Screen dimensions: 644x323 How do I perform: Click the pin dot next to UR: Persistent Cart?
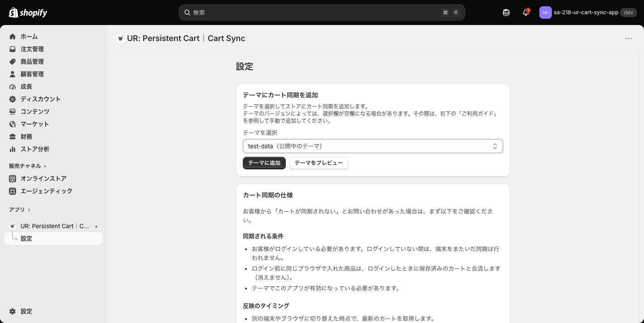coord(96,227)
